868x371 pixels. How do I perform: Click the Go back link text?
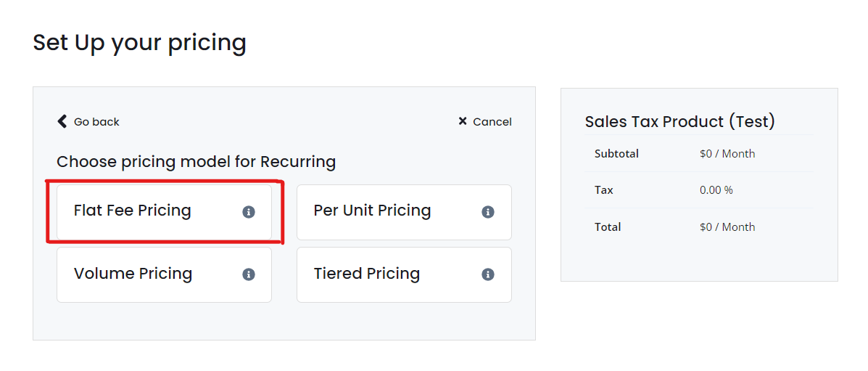click(96, 122)
